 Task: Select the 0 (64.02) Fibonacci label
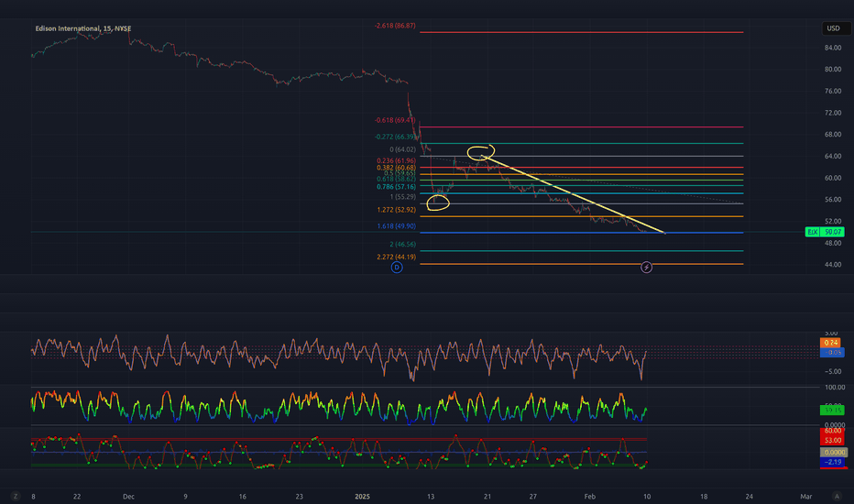pos(402,149)
